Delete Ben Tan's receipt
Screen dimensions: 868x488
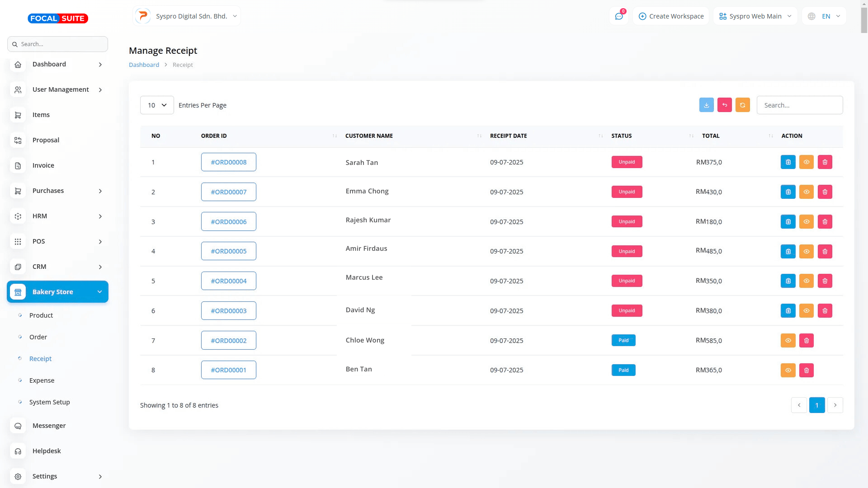pos(806,370)
